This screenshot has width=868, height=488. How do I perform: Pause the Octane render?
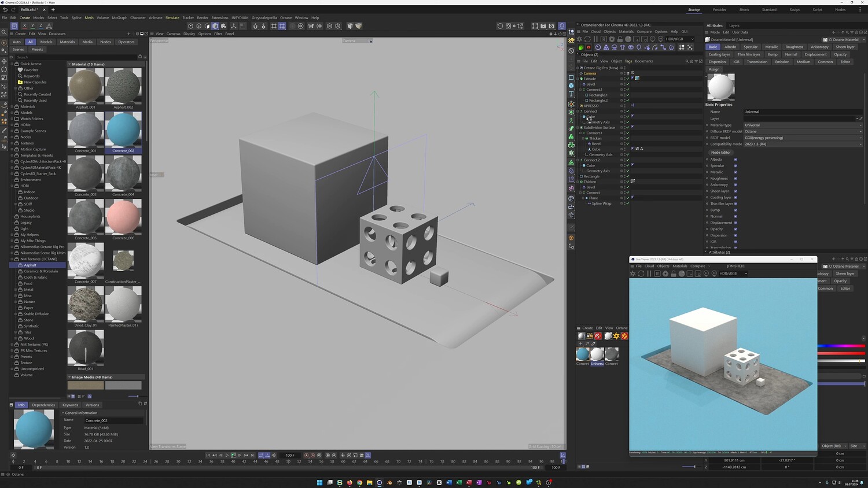click(x=595, y=39)
